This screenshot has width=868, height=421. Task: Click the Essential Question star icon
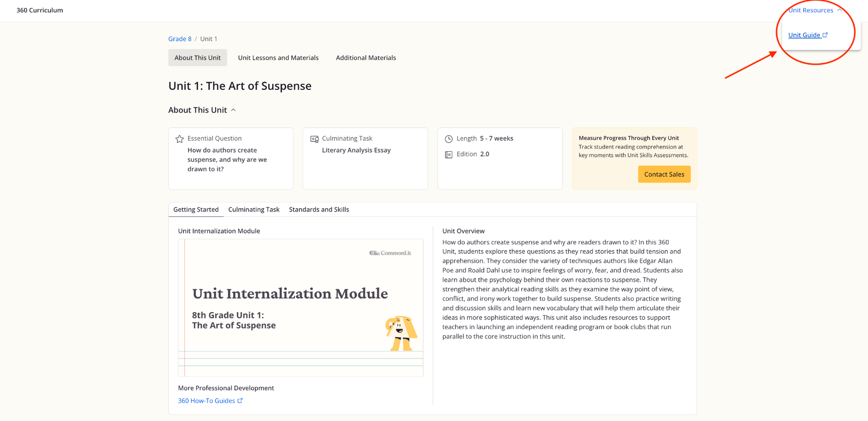click(x=180, y=139)
